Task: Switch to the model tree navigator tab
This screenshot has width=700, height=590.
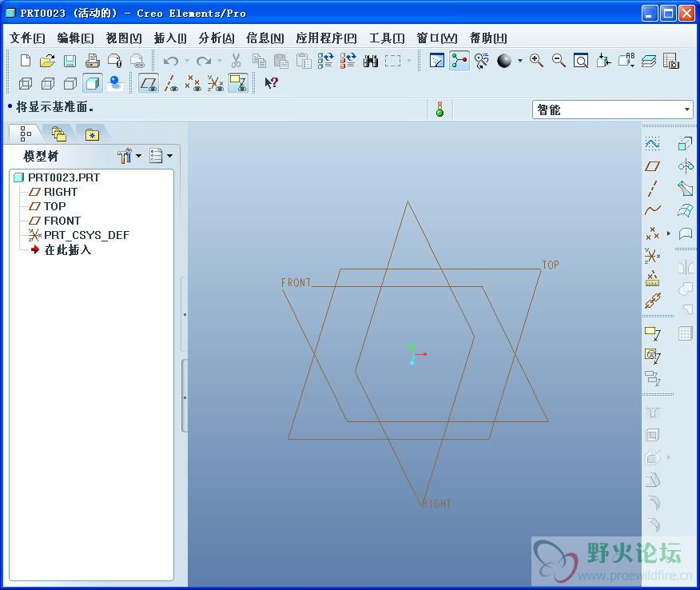Action: tap(26, 134)
